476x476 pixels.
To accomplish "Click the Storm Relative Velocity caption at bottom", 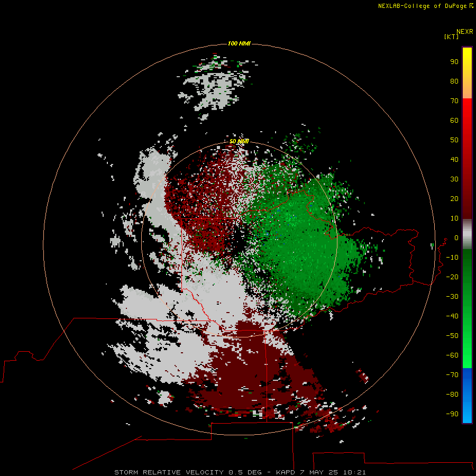I will pos(240,472).
